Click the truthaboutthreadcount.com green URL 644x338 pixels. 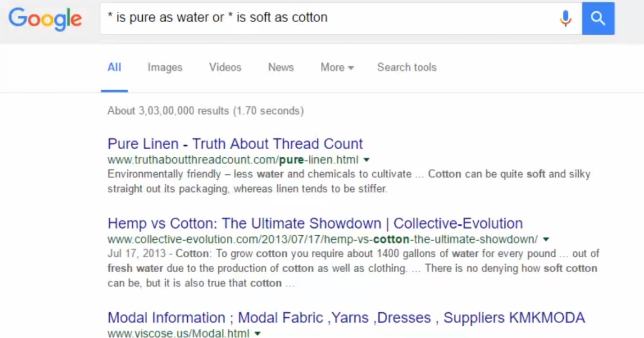click(233, 160)
